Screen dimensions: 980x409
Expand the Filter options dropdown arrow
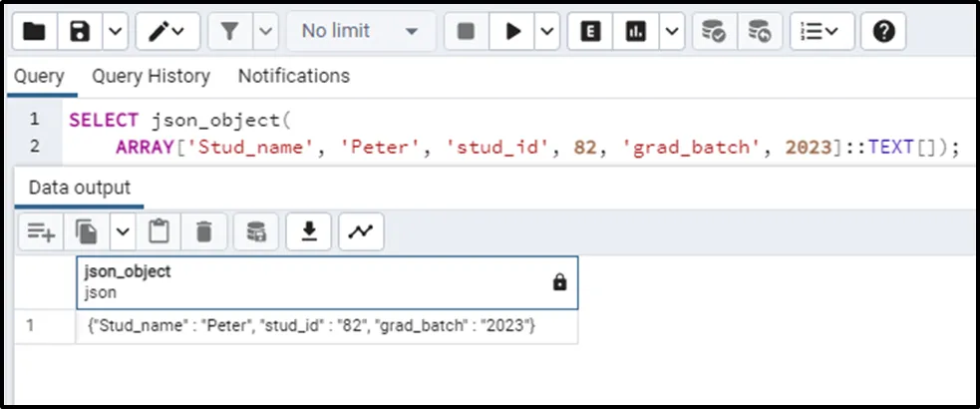pos(265,32)
